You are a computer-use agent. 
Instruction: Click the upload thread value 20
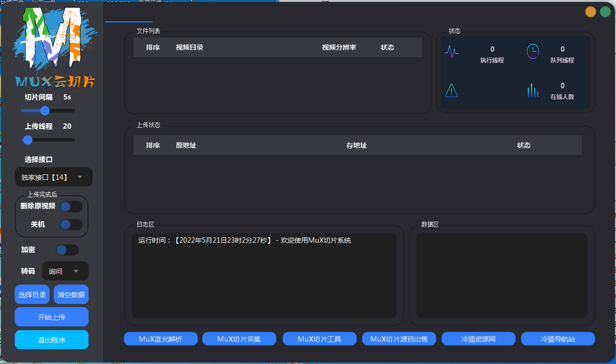click(x=67, y=126)
